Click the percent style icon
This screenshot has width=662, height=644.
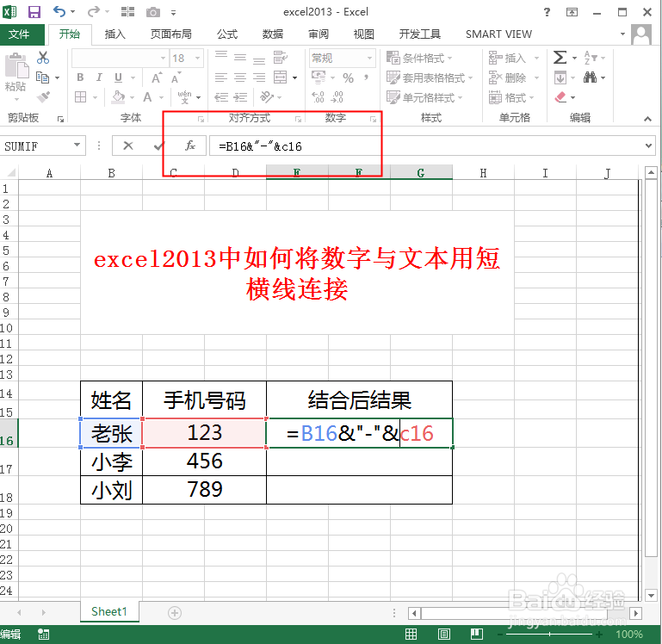tap(349, 77)
